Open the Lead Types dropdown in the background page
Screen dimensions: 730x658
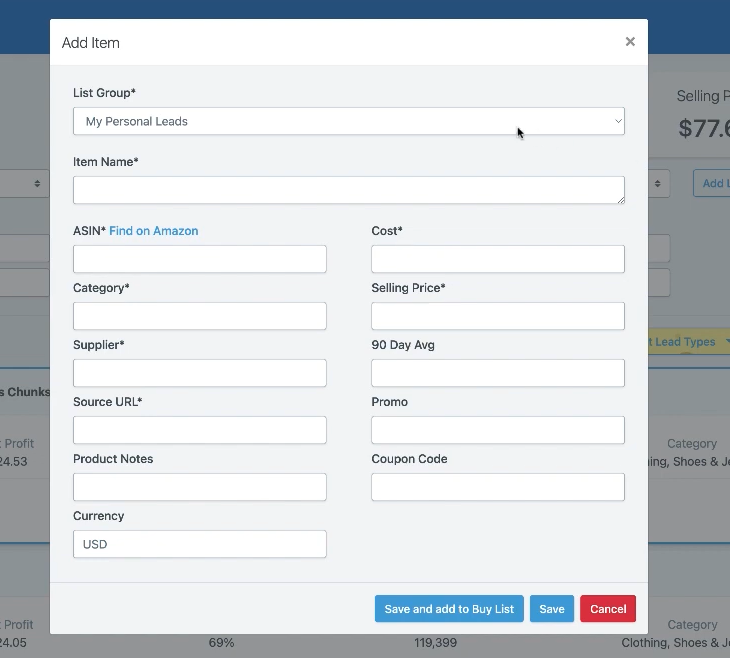pos(689,342)
